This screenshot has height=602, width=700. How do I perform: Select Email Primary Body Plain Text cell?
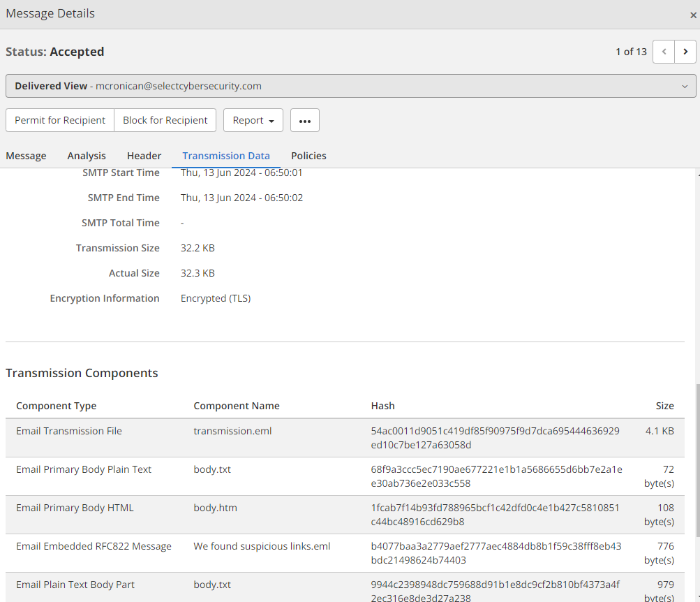(x=84, y=469)
